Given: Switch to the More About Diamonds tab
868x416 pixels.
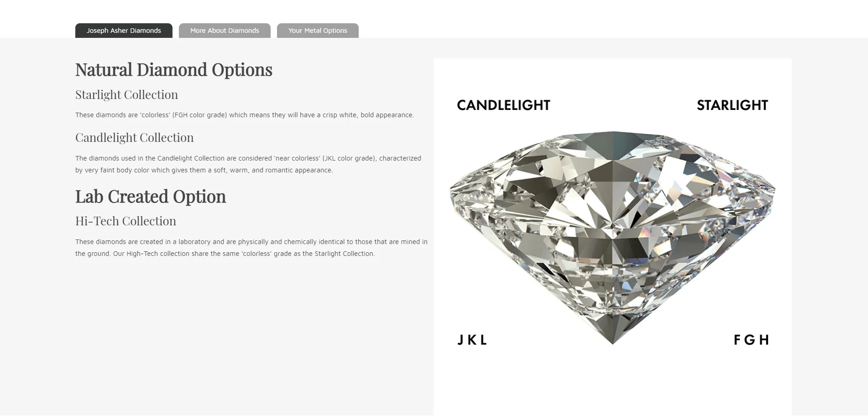Looking at the screenshot, I should click(225, 31).
